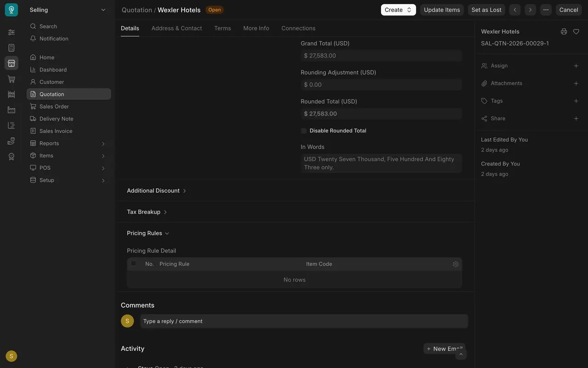Open the Selling workspace dropdown

tap(68, 10)
